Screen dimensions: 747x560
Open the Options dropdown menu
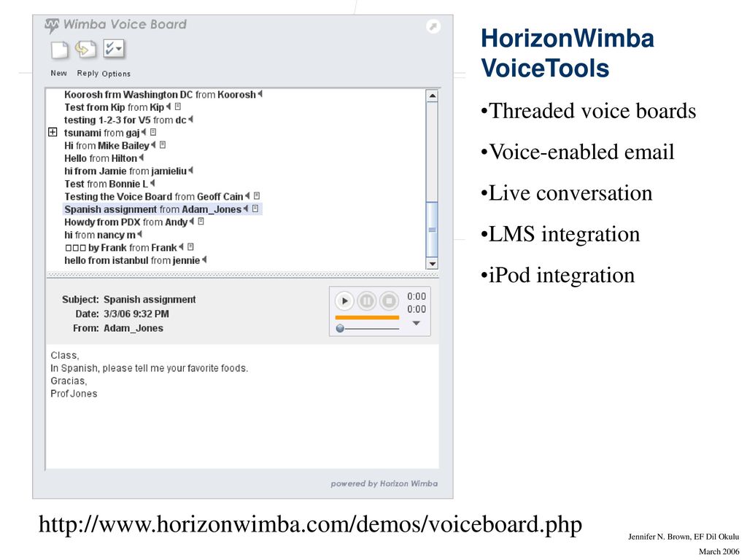[x=114, y=49]
